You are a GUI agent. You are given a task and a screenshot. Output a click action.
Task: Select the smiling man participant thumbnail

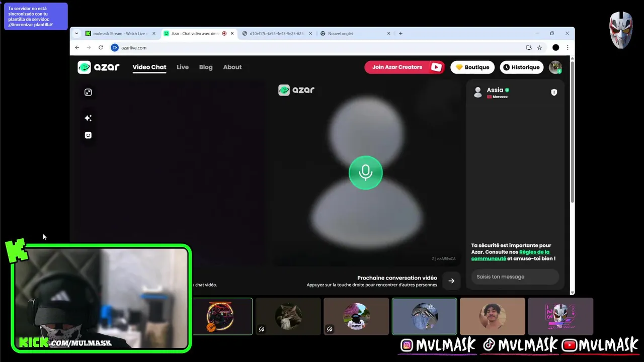coord(493,316)
